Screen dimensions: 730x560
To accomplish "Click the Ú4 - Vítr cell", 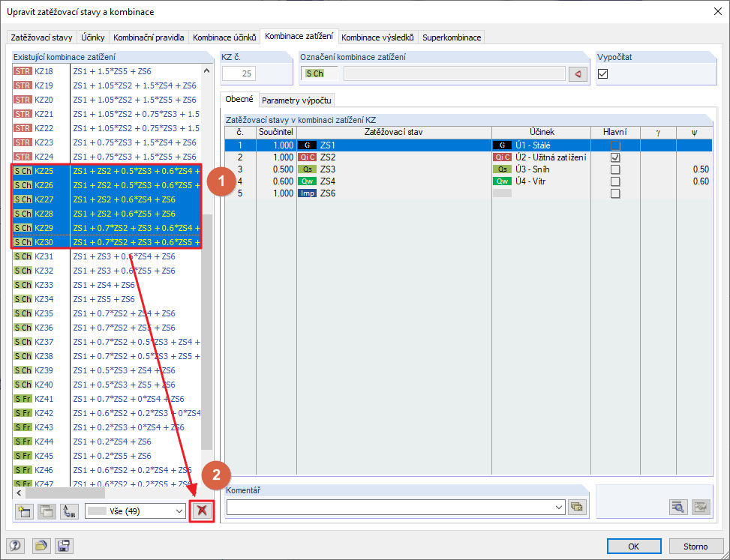I will [x=541, y=181].
